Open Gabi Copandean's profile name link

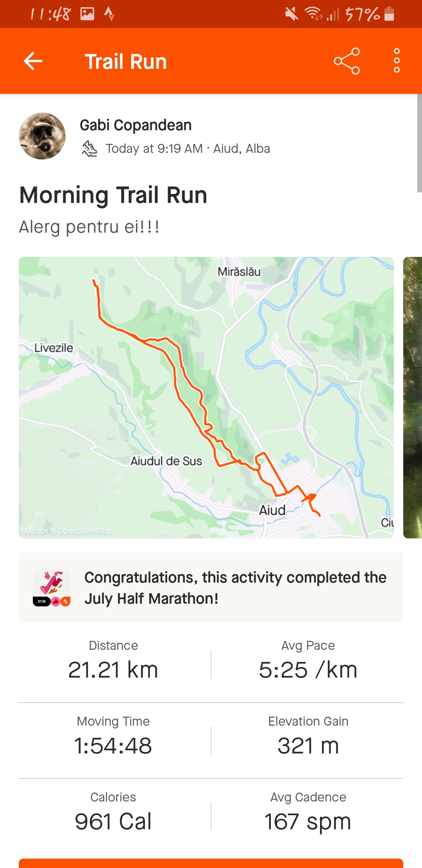point(136,125)
